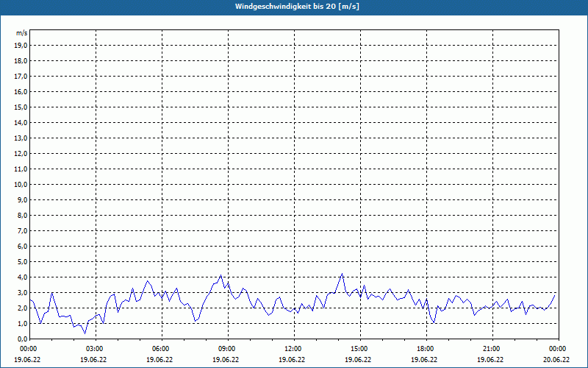
Task: Select the 15:00 time marker
Action: (359, 349)
